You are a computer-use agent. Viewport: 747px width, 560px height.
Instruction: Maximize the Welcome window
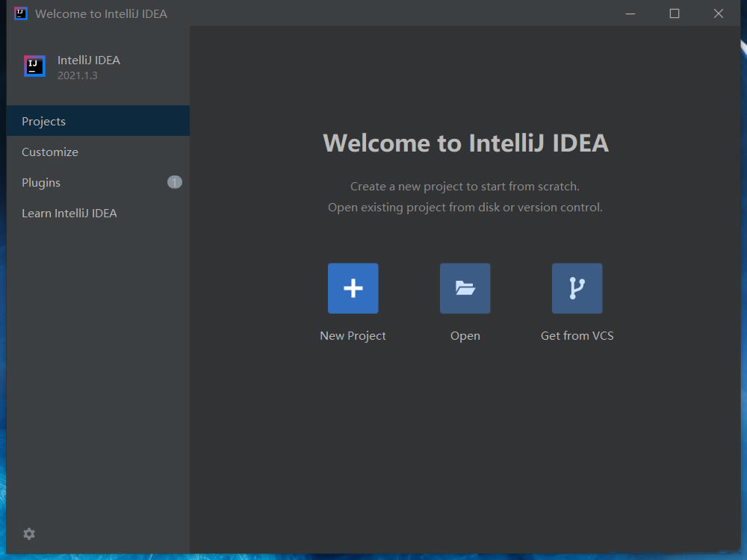[x=674, y=13]
